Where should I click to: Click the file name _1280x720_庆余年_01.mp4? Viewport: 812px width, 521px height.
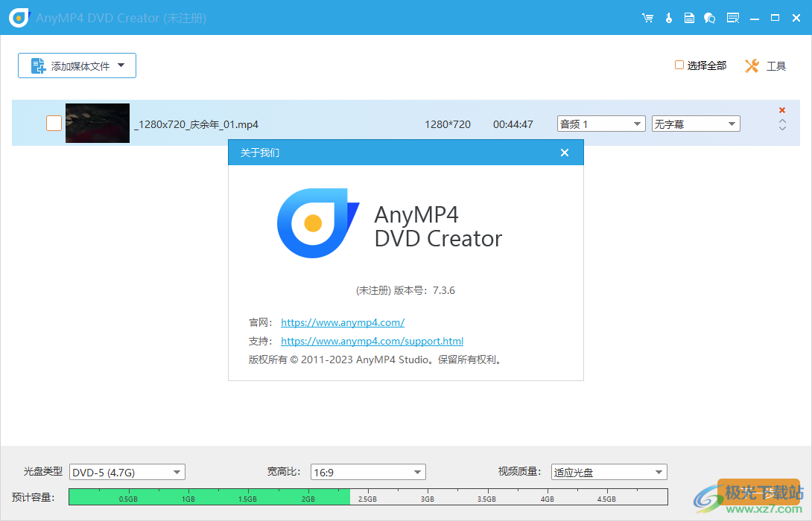(196, 124)
